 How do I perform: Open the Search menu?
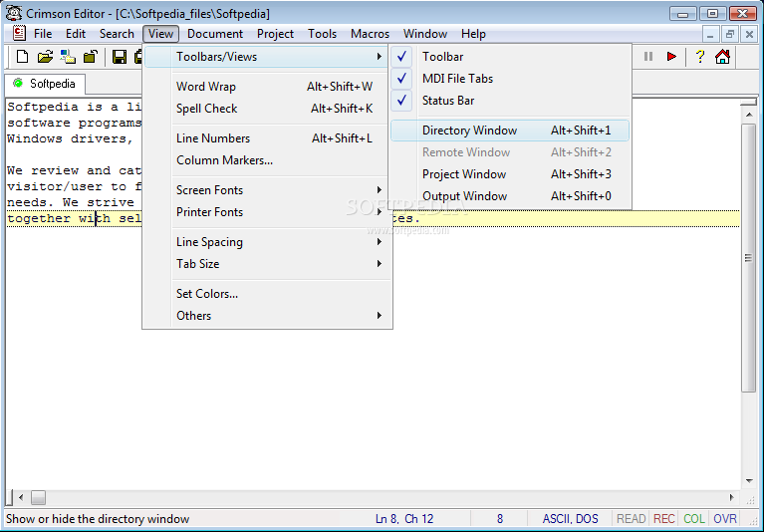pos(117,34)
